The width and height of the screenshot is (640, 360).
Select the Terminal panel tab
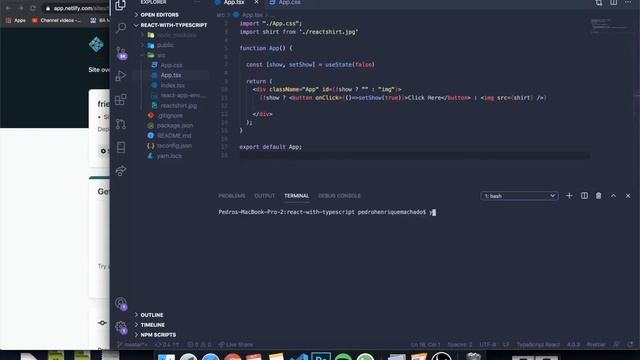pyautogui.click(x=296, y=196)
